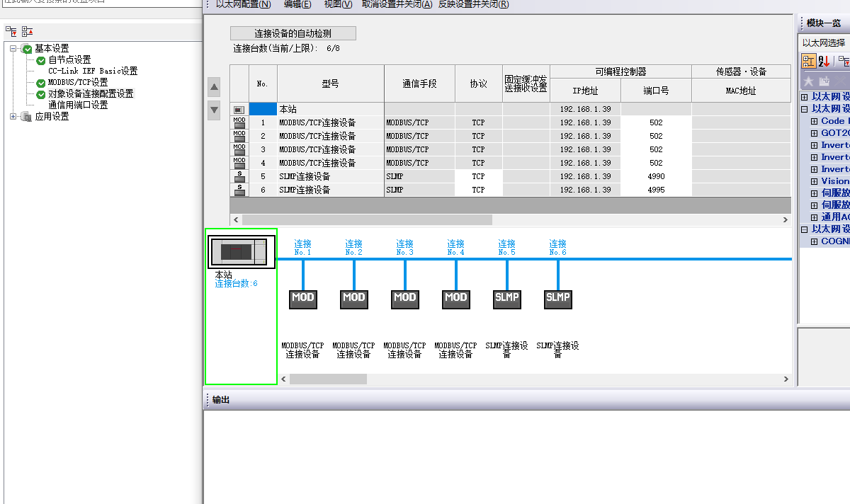The height and width of the screenshot is (504, 850).
Task: Open the 以太网配置(N) menu
Action: (243, 5)
